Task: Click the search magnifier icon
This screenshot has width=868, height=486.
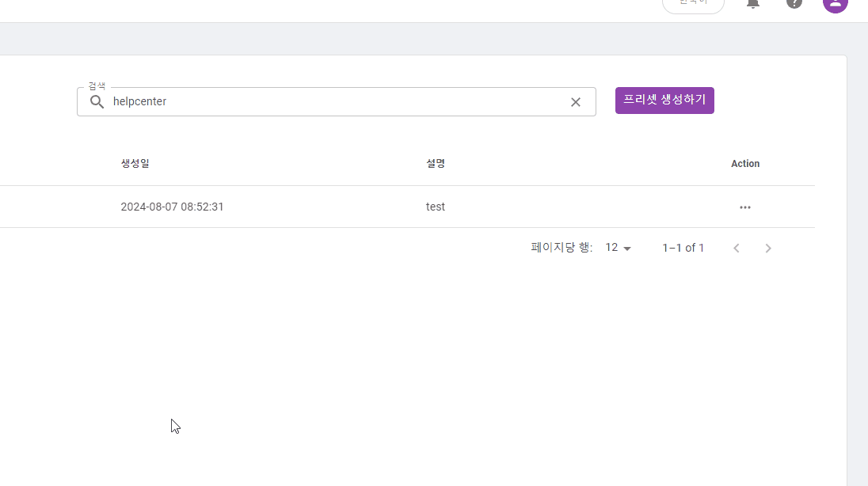Action: [97, 102]
